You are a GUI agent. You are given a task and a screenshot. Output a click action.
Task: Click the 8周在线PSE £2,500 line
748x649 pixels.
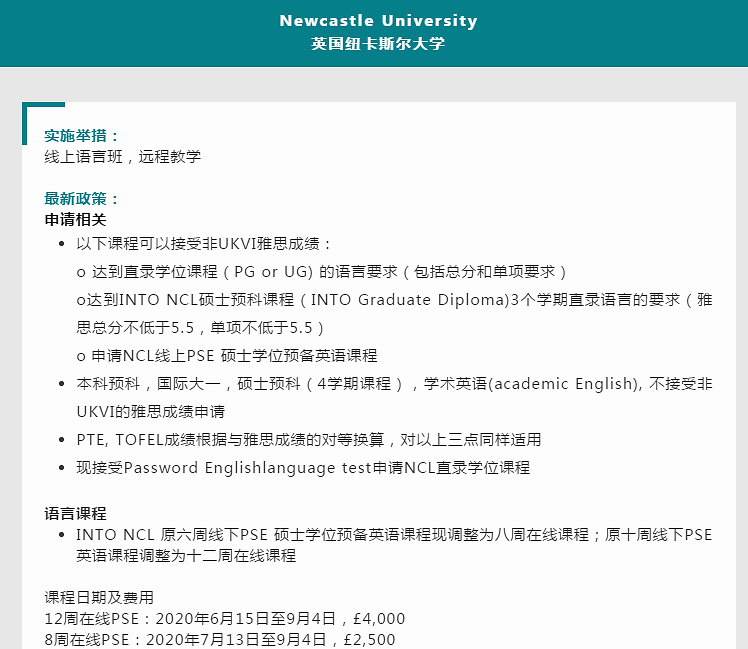pos(220,639)
